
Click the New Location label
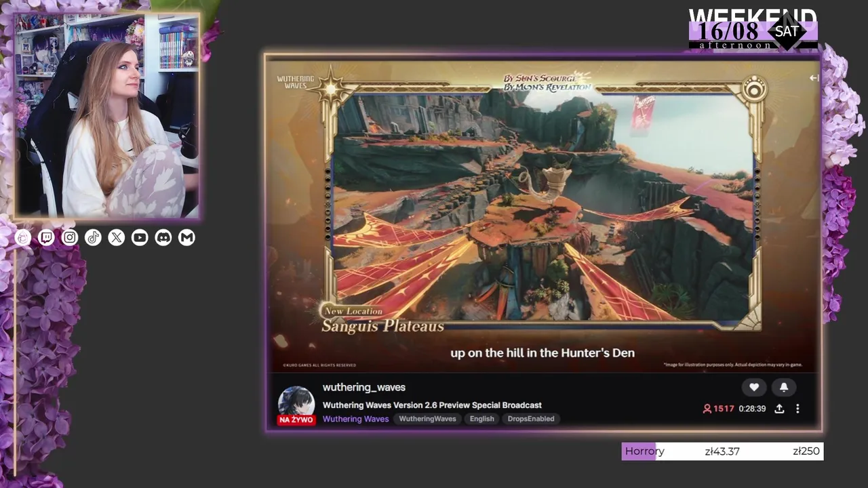pyautogui.click(x=353, y=311)
